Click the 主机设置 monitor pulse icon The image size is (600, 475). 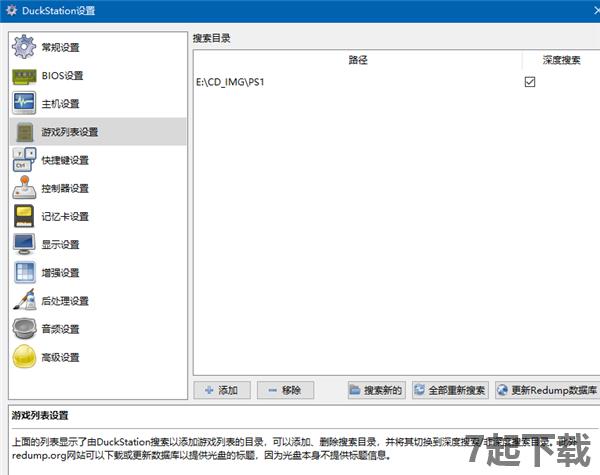[x=24, y=103]
